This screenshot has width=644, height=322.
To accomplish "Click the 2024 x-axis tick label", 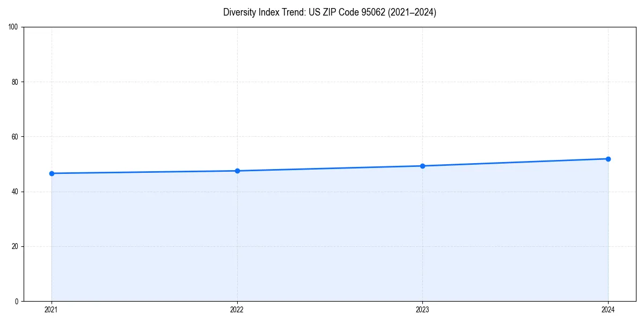I will coord(608,310).
